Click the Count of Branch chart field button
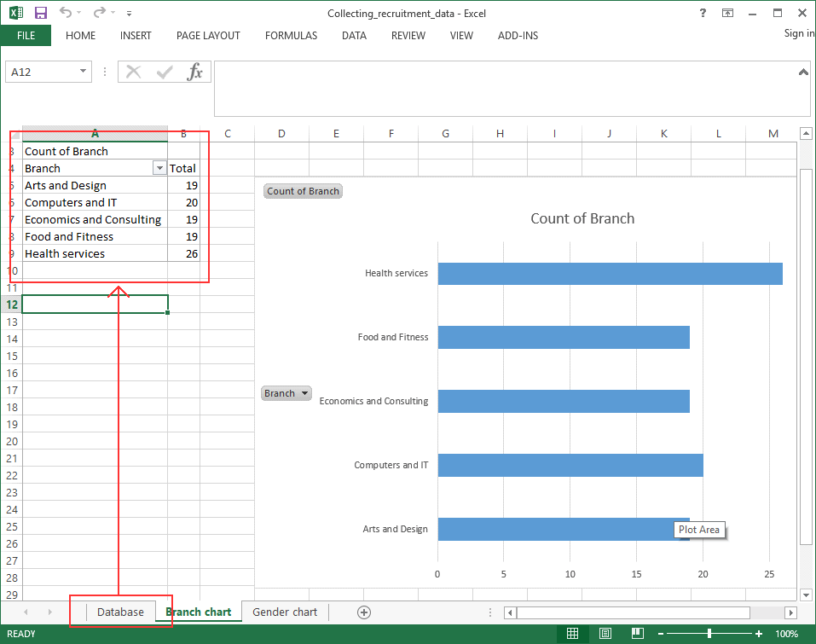 tap(303, 191)
